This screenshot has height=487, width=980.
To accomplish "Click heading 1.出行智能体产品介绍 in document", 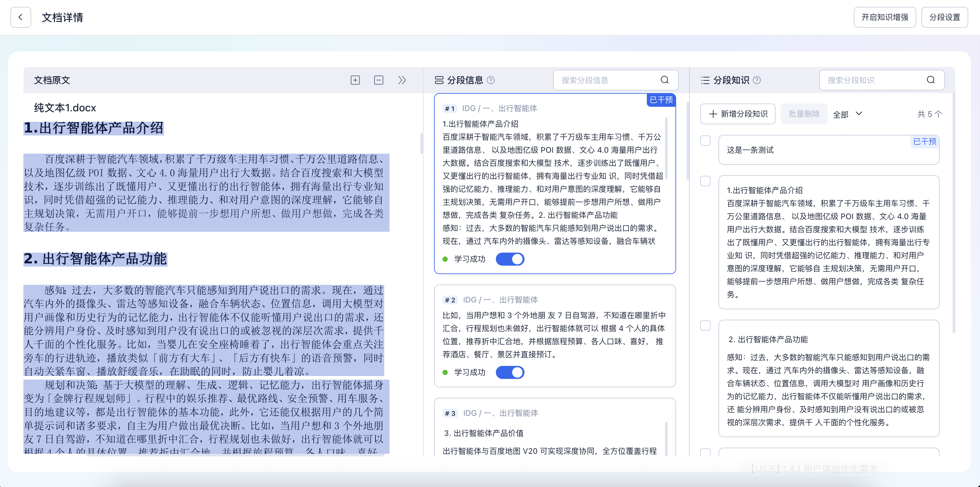I will 94,128.
